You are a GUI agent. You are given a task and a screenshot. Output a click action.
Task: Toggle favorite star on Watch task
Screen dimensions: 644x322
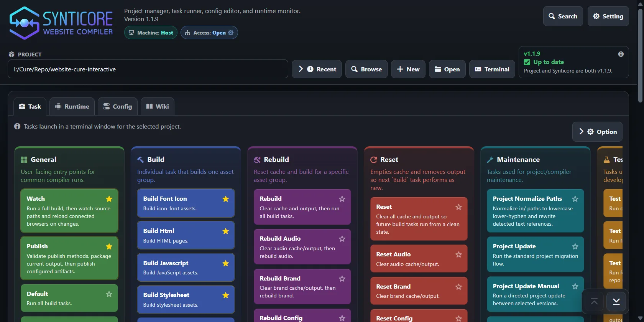coord(109,199)
